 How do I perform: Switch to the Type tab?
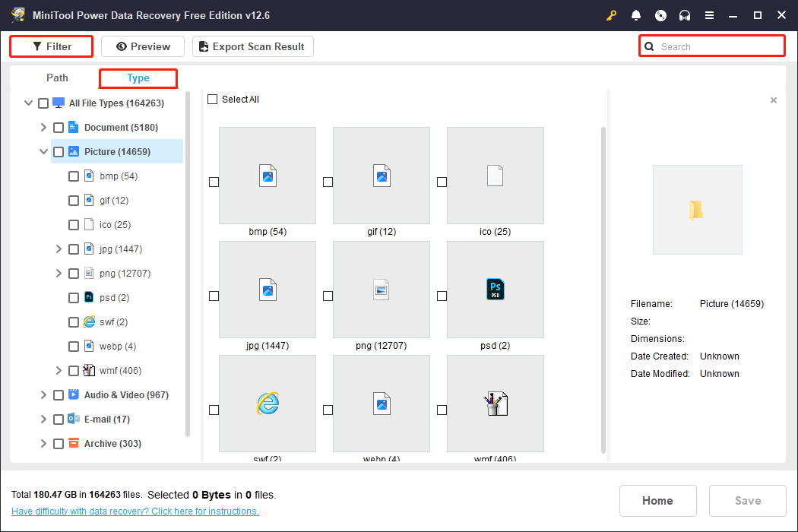pyautogui.click(x=138, y=78)
